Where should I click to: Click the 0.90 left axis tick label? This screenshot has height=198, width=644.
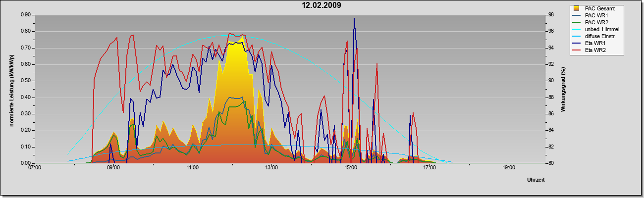26,15
